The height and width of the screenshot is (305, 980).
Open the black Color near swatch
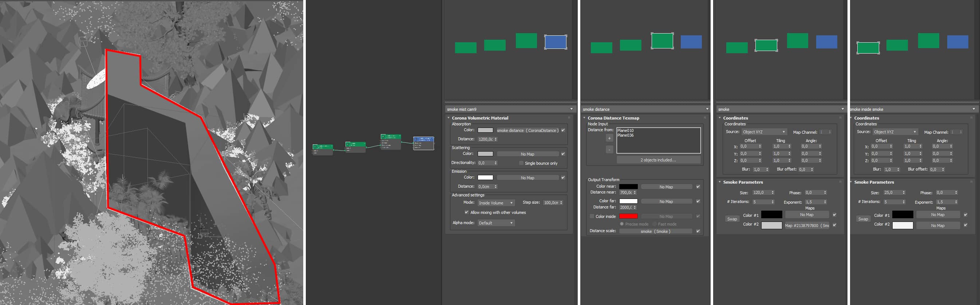[628, 187]
